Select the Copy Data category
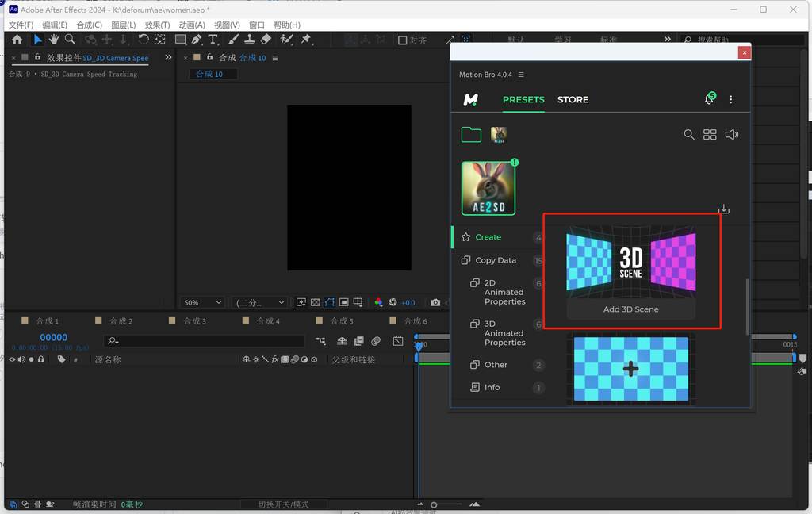The height and width of the screenshot is (514, 812). coord(495,260)
